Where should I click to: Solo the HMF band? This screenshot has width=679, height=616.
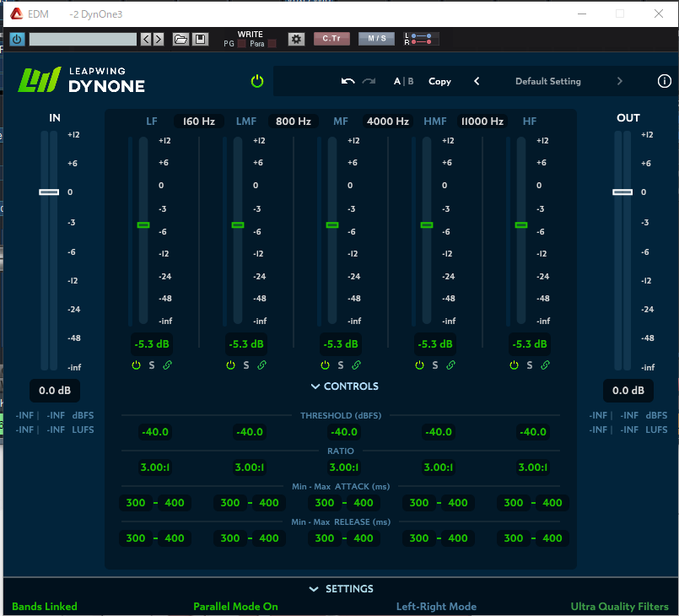(x=434, y=365)
